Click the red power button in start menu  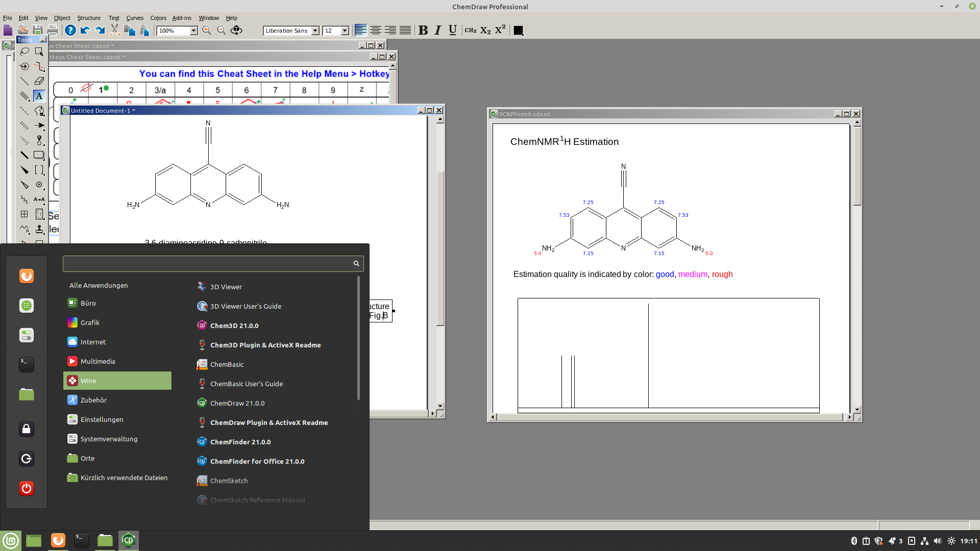27,488
